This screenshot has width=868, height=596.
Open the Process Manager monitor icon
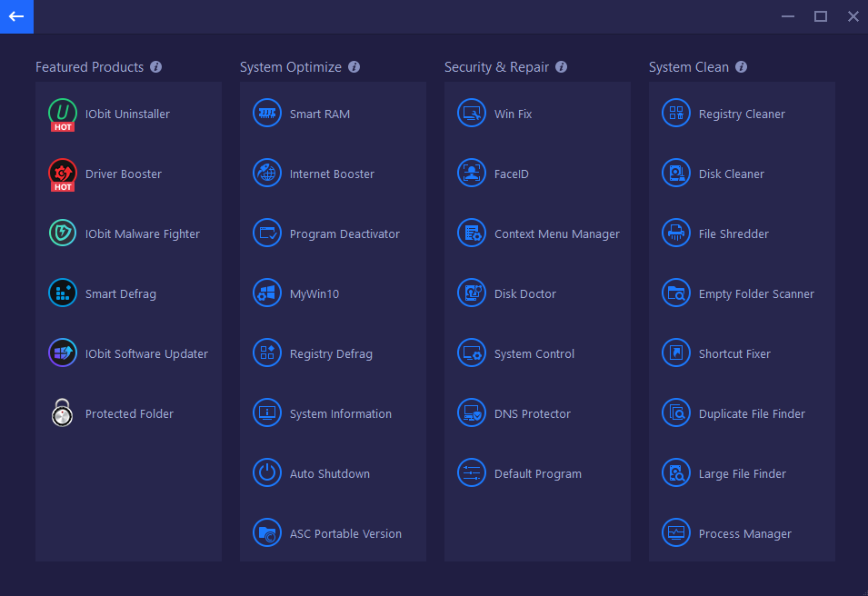(676, 533)
